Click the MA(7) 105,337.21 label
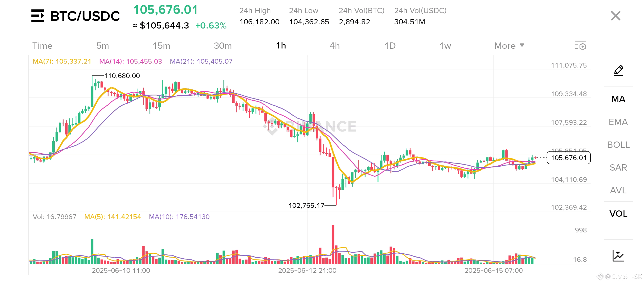Viewport: 644px width, 283px height. 62,61
